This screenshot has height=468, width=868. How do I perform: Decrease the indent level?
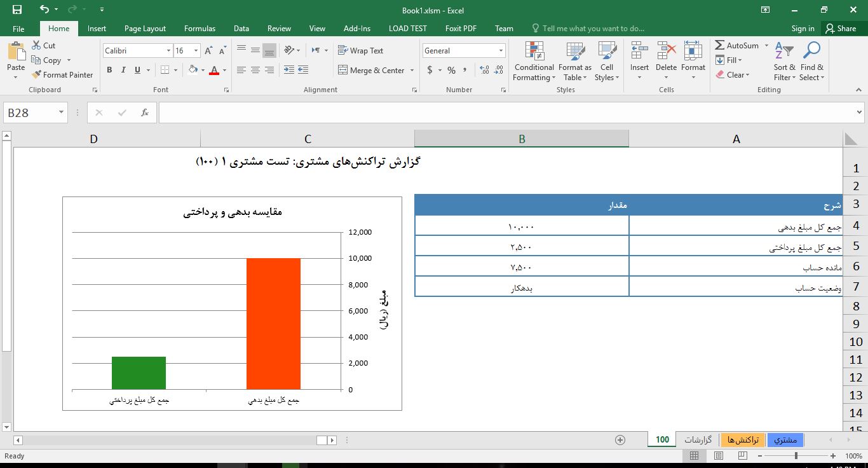click(288, 70)
